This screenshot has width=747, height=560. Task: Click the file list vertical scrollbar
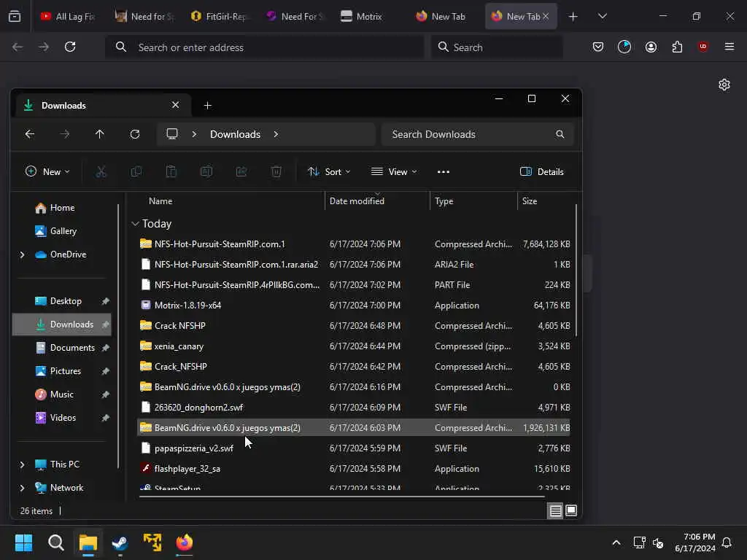(x=576, y=270)
